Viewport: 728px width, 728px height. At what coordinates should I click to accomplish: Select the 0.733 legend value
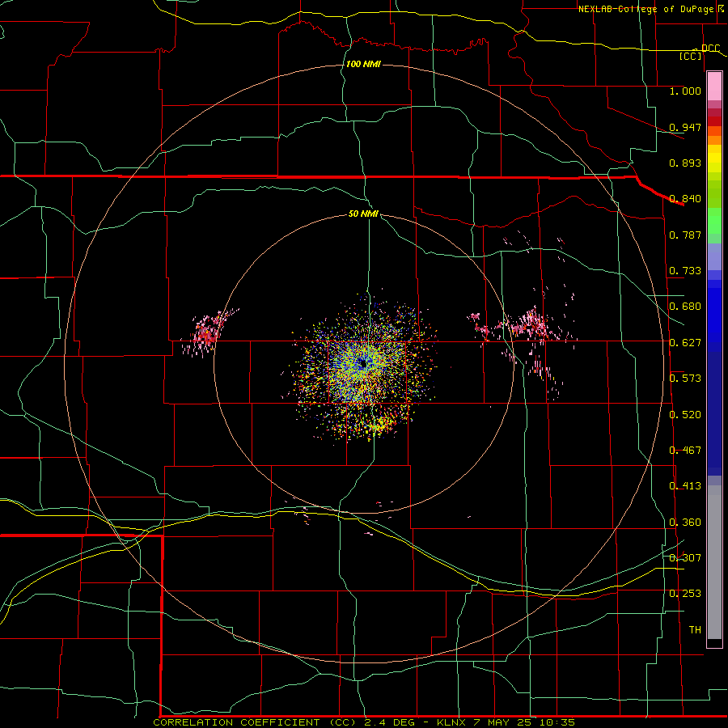point(685,271)
